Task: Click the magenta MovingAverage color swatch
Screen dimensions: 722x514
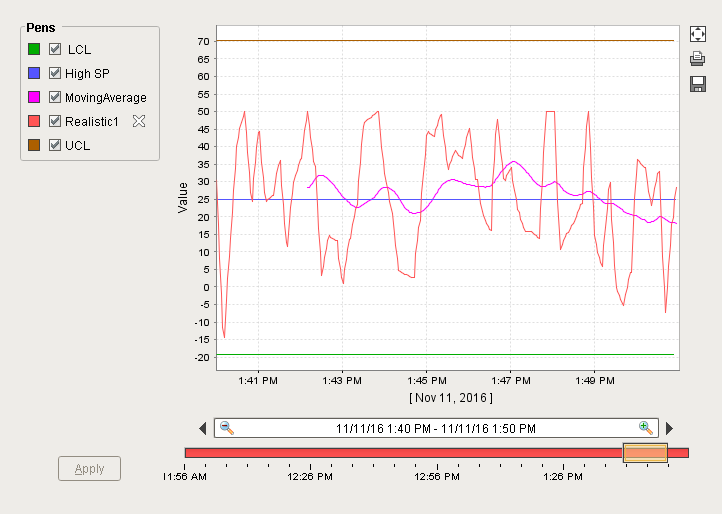Action: point(34,97)
